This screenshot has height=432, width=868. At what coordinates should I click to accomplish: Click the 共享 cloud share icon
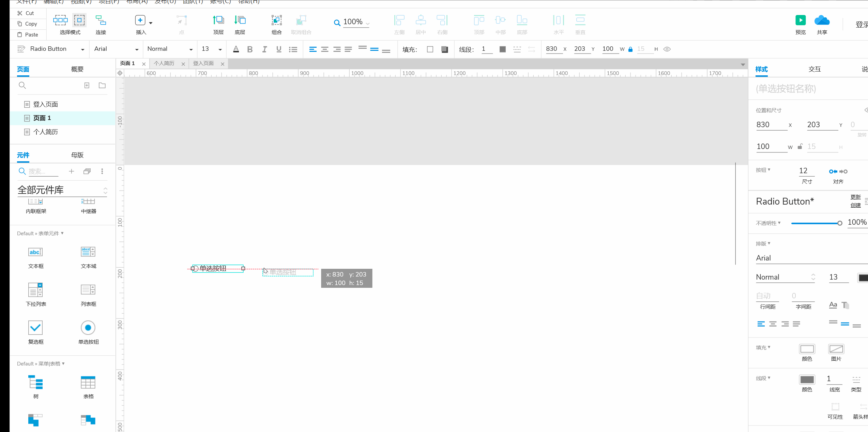822,20
